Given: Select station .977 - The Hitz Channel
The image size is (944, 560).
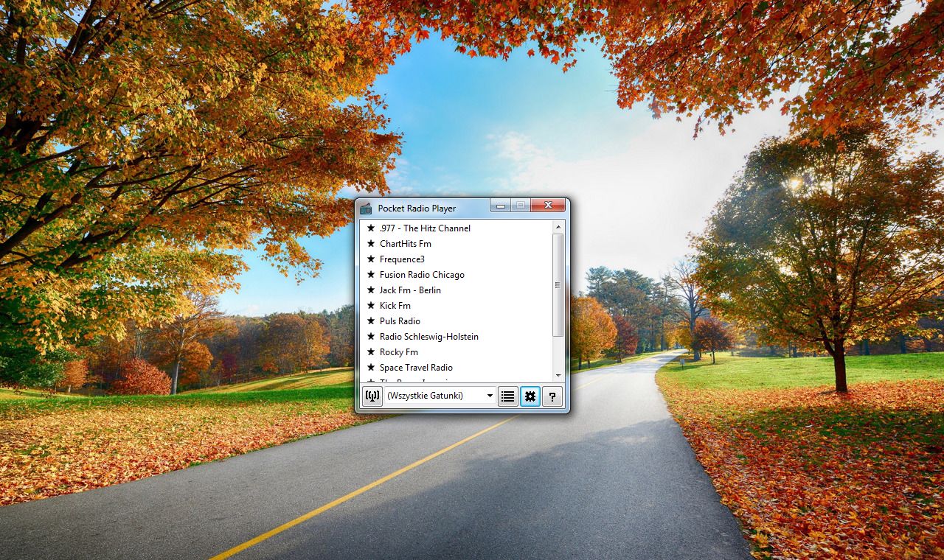Looking at the screenshot, I should [x=456, y=228].
